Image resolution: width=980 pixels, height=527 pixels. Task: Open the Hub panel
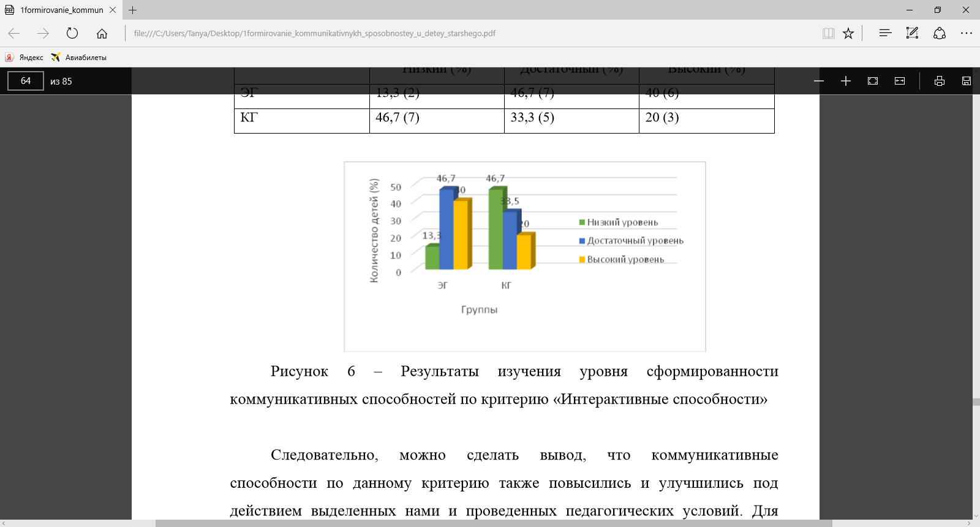(x=885, y=33)
